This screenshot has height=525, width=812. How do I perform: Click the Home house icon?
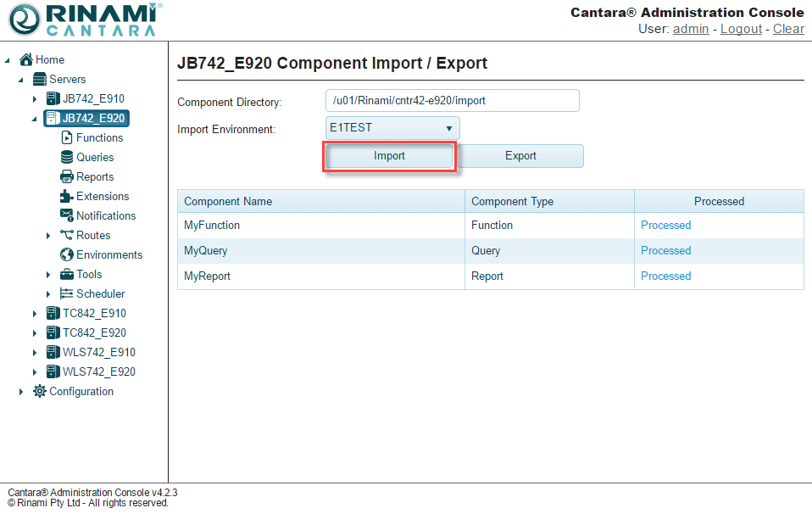coord(26,59)
